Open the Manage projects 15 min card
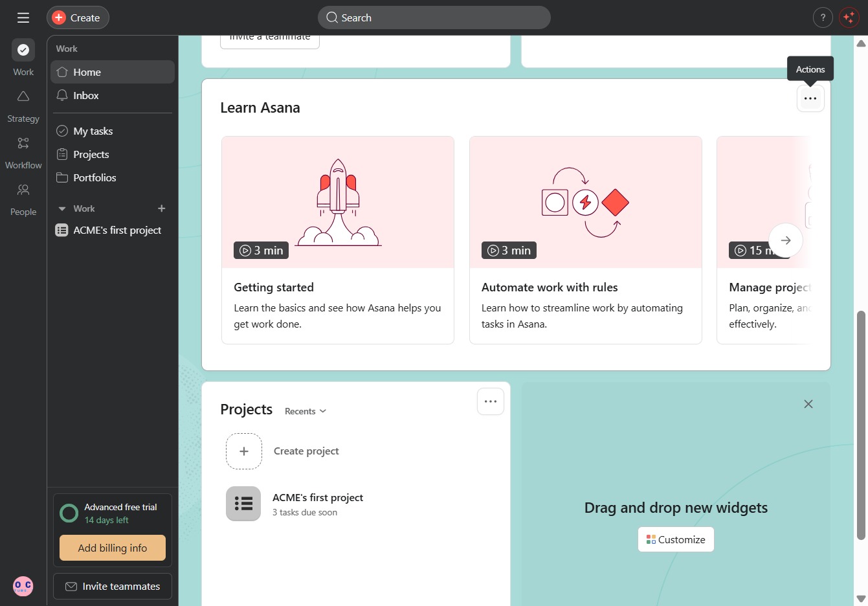Viewport: 868px width, 606px height. point(764,240)
